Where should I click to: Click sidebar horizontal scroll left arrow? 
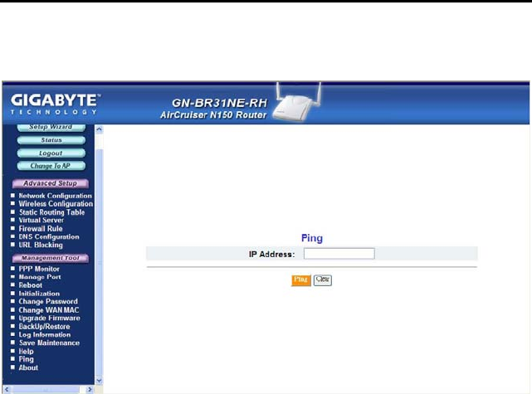click(x=7, y=390)
